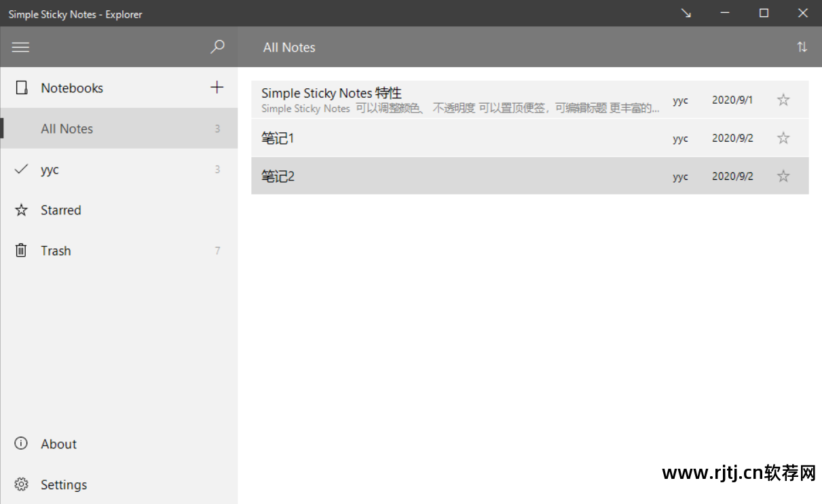Viewport: 822px width, 504px height.
Task: Open Settings
Action: coord(119,484)
